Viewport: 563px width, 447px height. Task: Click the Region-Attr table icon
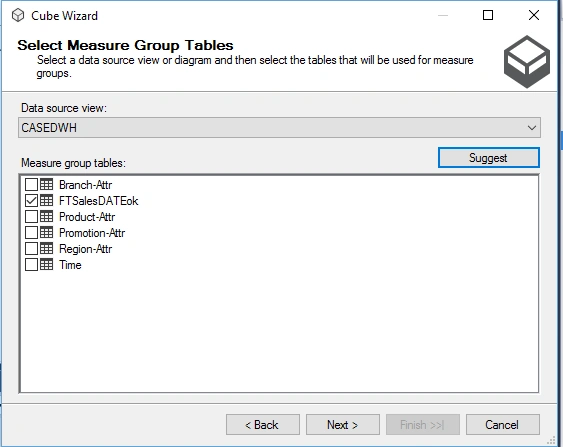[x=46, y=248]
